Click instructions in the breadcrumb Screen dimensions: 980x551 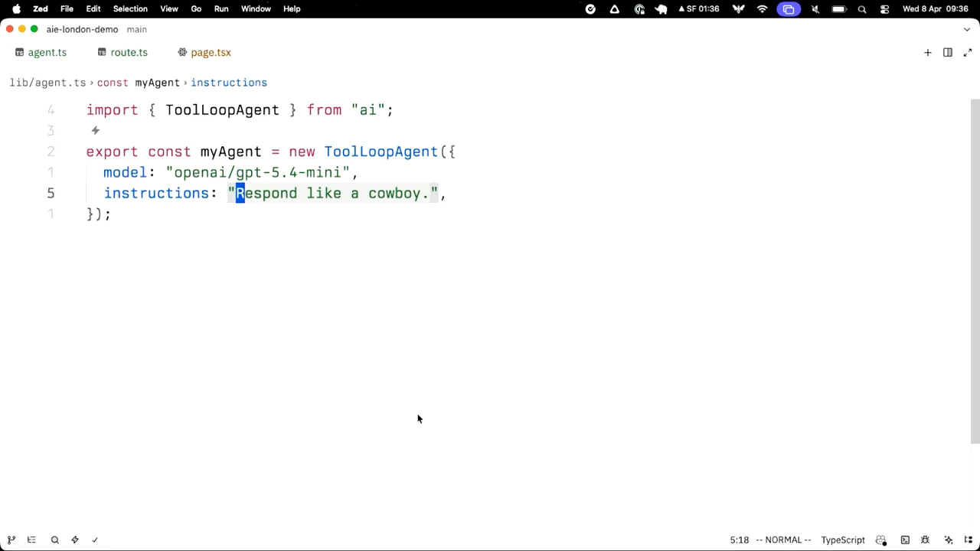coord(229,83)
